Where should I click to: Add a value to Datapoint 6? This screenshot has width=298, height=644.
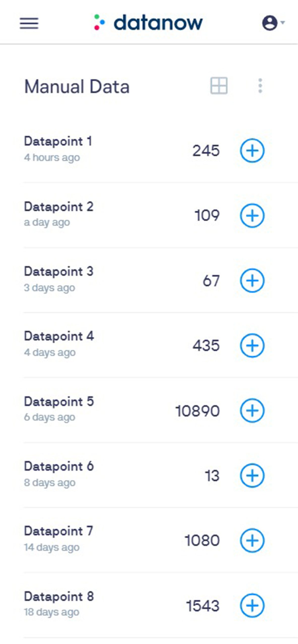click(x=252, y=475)
